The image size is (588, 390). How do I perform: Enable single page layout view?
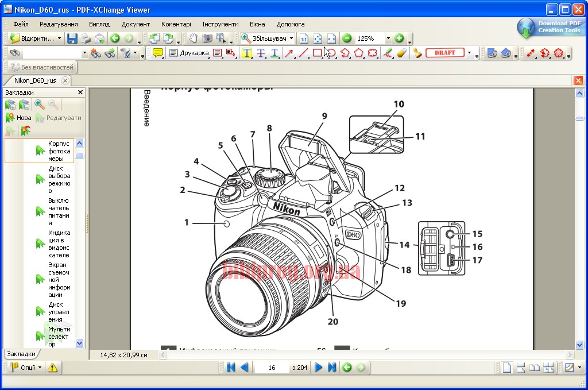click(x=506, y=368)
